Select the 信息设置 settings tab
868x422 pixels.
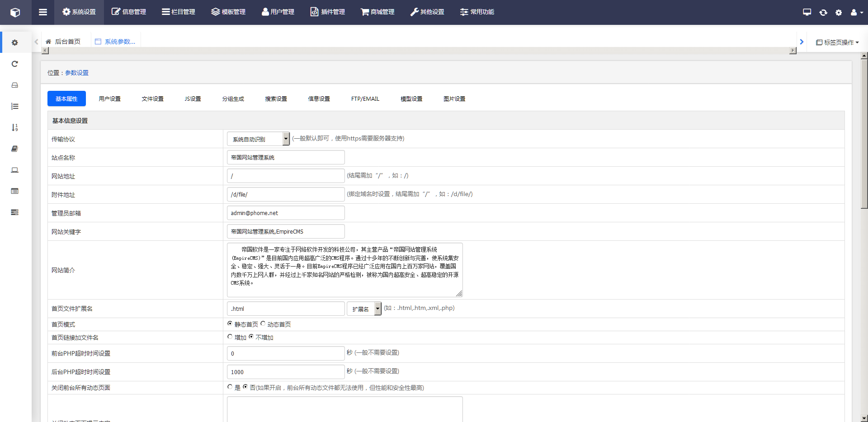pyautogui.click(x=319, y=98)
